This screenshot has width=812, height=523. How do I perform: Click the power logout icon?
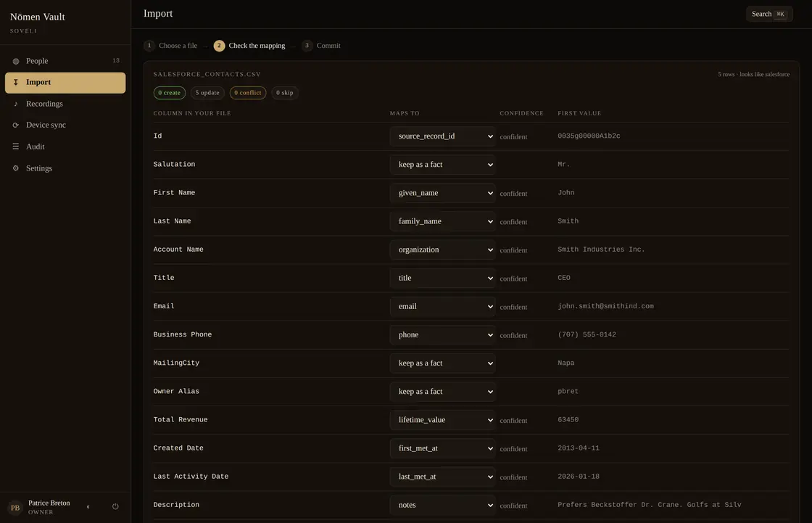tap(115, 507)
